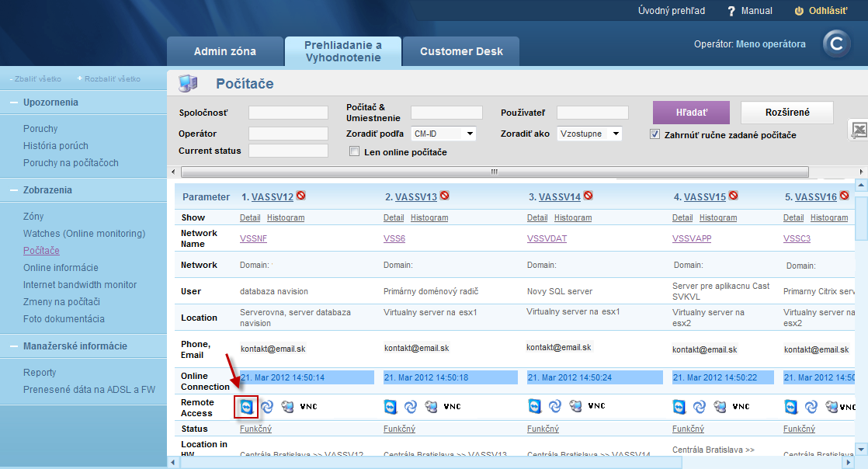Click the blue swirl remote icon for VASSV13
868x469 pixels.
click(x=410, y=407)
